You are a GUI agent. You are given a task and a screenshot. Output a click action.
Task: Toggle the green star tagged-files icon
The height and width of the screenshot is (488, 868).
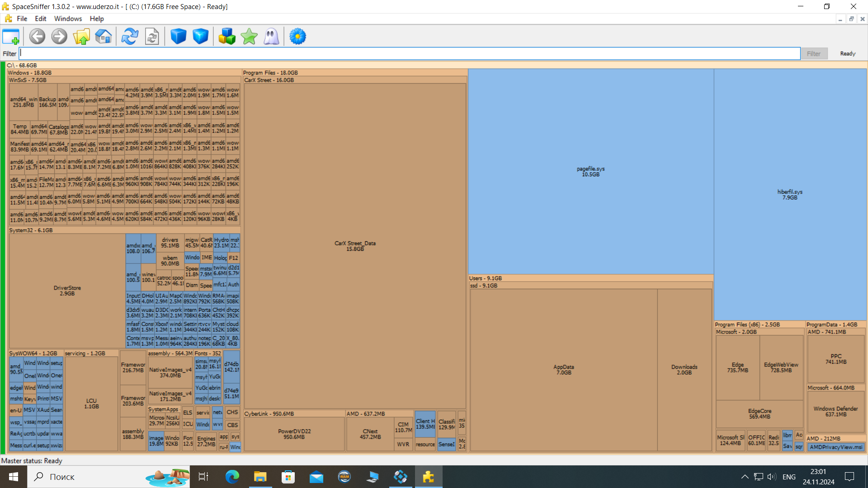[x=249, y=37]
